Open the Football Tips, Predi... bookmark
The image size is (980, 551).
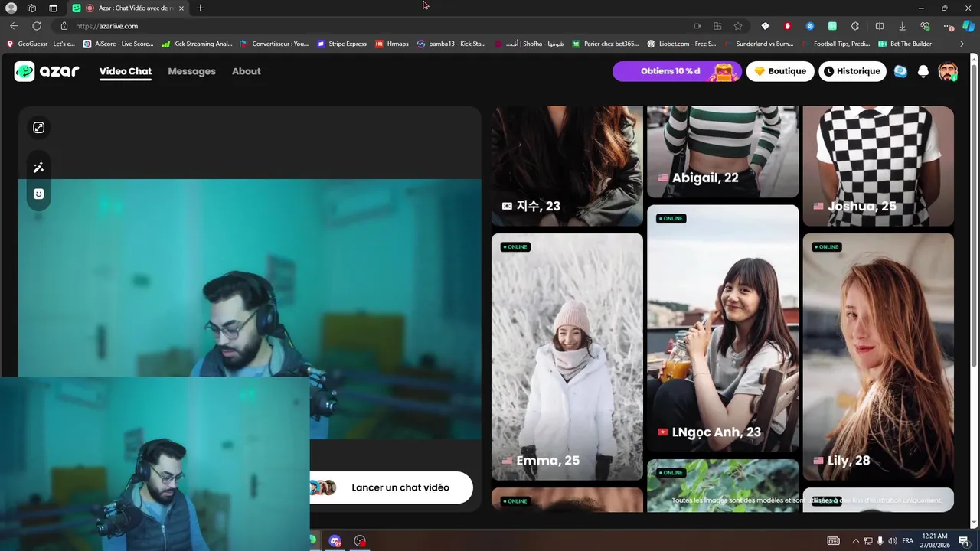[835, 44]
